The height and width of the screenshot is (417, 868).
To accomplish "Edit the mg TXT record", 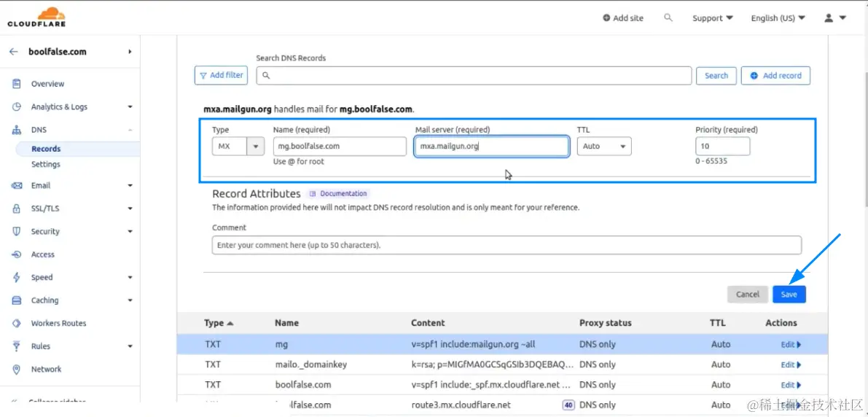I will [791, 344].
